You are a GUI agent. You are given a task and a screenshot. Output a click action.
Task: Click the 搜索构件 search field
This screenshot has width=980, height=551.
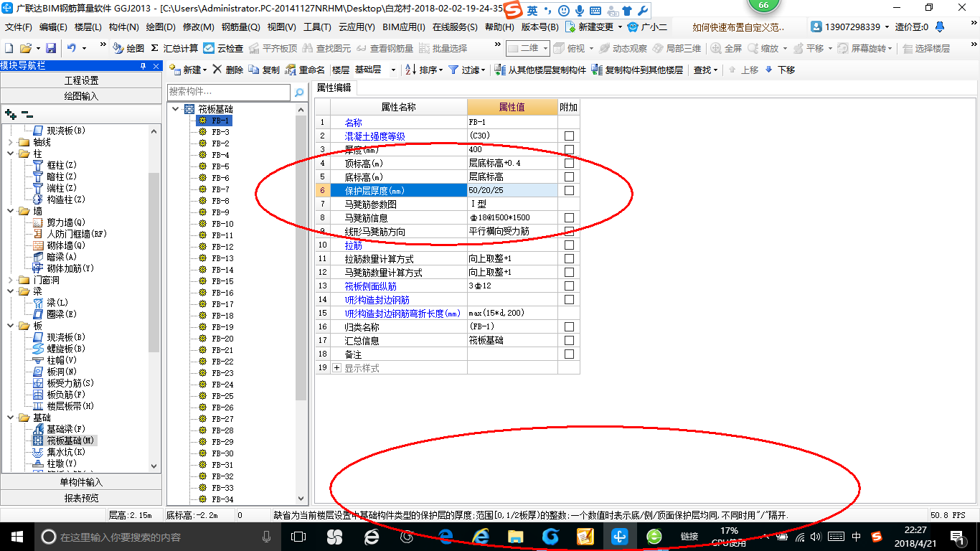pyautogui.click(x=229, y=92)
